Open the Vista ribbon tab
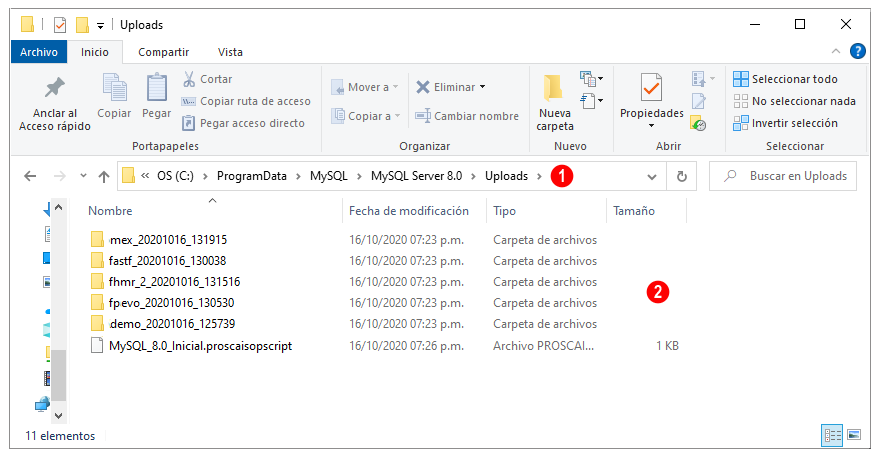 pos(230,52)
